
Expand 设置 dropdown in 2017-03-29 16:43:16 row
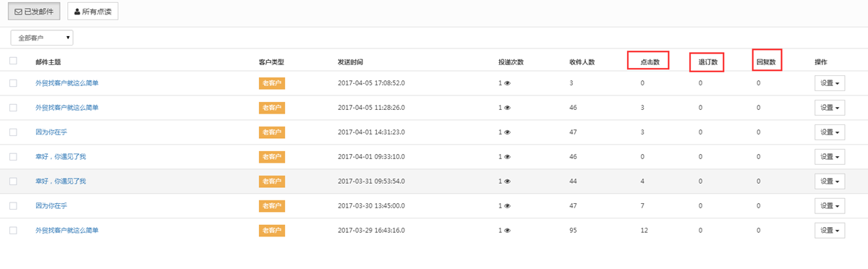tap(830, 231)
